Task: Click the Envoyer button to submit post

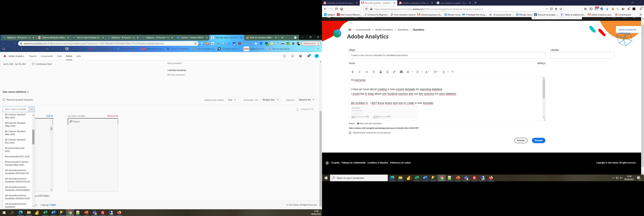Action: (x=539, y=141)
